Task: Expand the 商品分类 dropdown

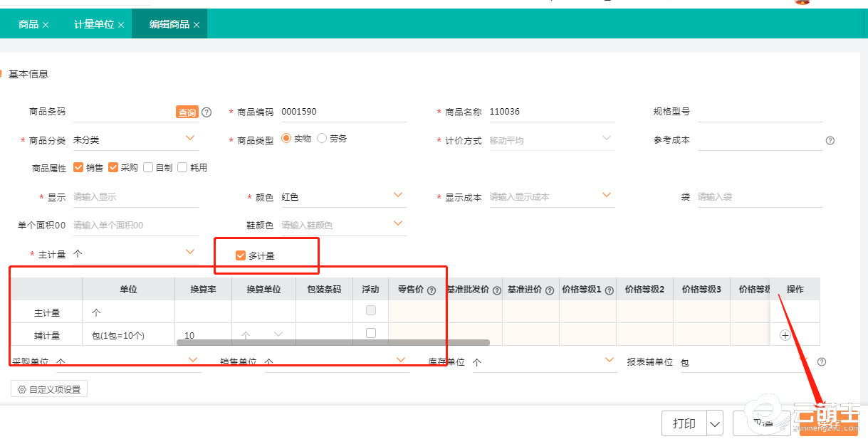Action: [x=190, y=137]
